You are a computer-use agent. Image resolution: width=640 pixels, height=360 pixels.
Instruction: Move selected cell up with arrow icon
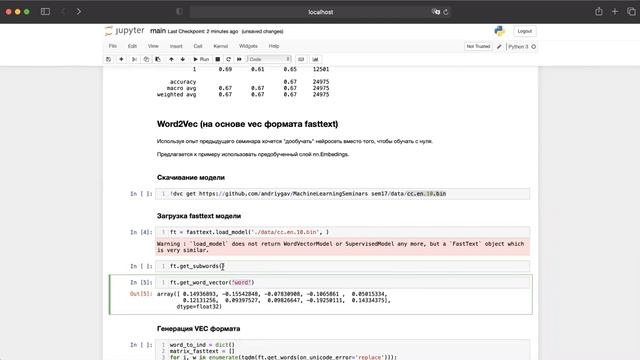tap(171, 59)
